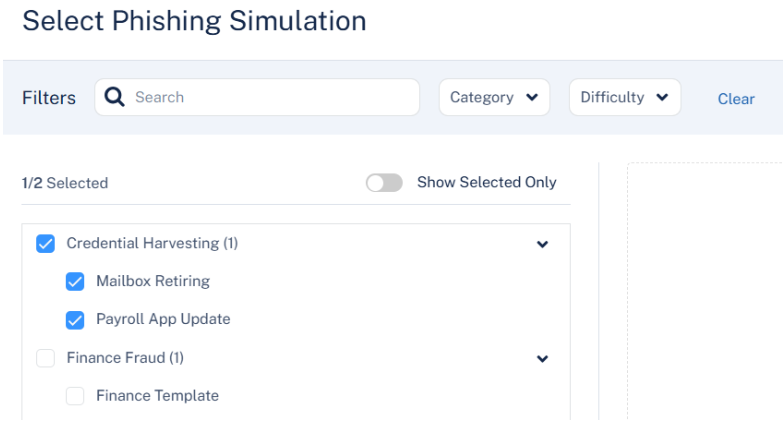Click the Credential Harvesting (1) category label
Screen dimensions: 783x421
tap(152, 243)
